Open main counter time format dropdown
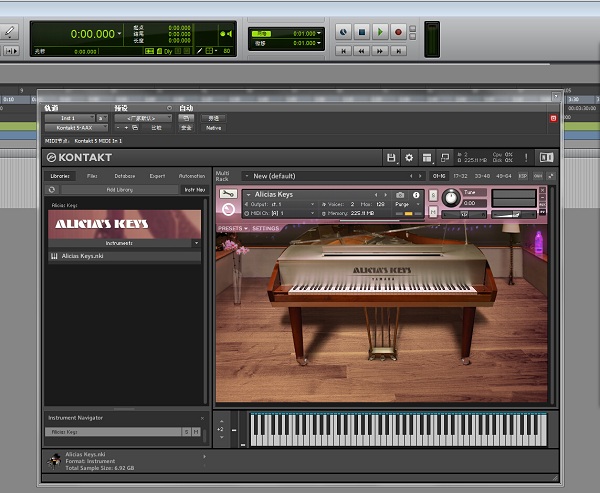 coord(119,34)
